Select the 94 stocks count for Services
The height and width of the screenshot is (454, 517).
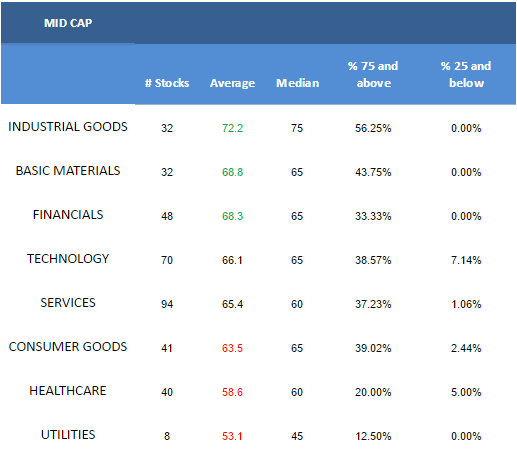[167, 304]
